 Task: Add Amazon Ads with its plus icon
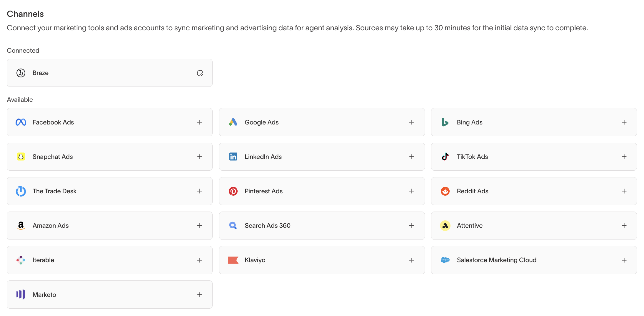tap(200, 225)
